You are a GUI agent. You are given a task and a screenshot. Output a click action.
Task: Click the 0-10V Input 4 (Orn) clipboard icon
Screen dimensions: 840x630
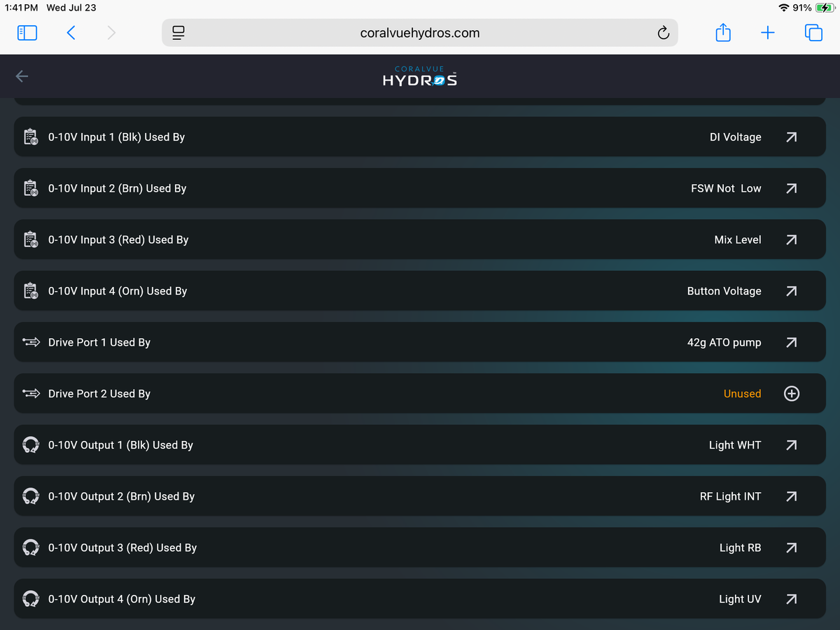tap(31, 291)
